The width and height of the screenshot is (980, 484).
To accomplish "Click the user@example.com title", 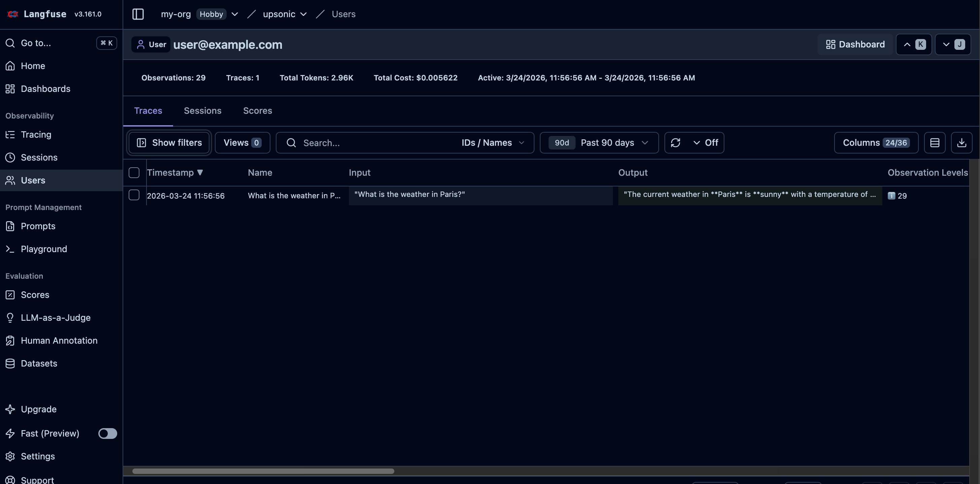I will [228, 44].
